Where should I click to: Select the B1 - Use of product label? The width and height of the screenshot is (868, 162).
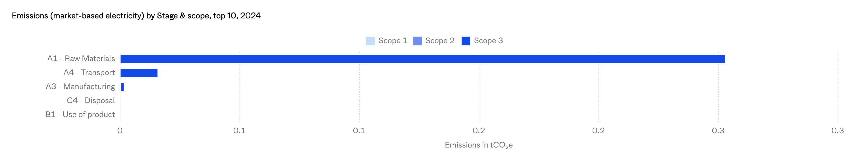coord(80,115)
